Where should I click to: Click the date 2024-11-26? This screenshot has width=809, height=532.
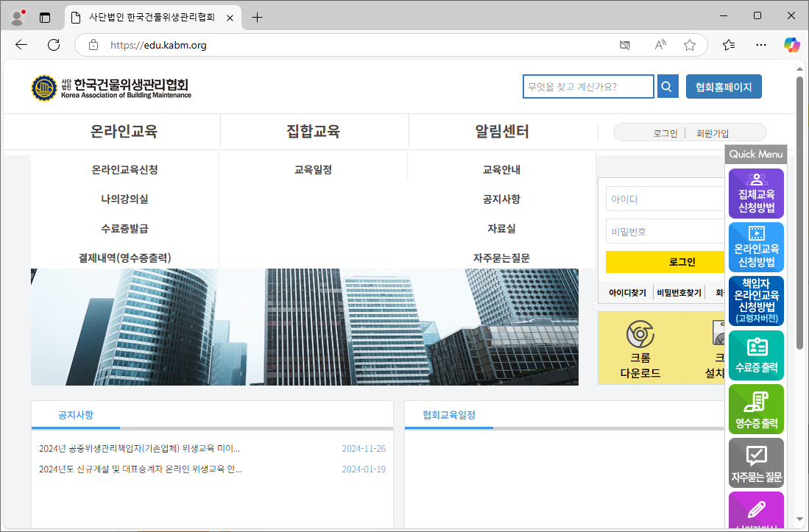click(364, 449)
